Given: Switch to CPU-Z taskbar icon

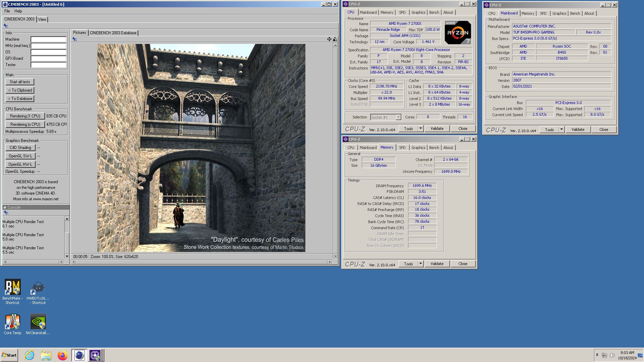Looking at the screenshot, I should coord(95,355).
